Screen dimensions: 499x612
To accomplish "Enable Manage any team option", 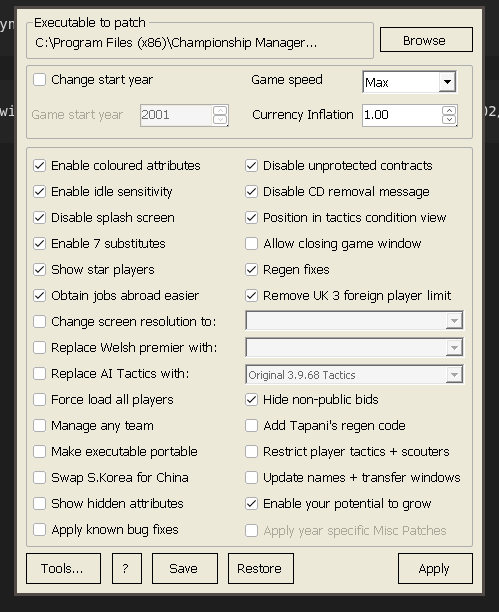I will (39, 425).
